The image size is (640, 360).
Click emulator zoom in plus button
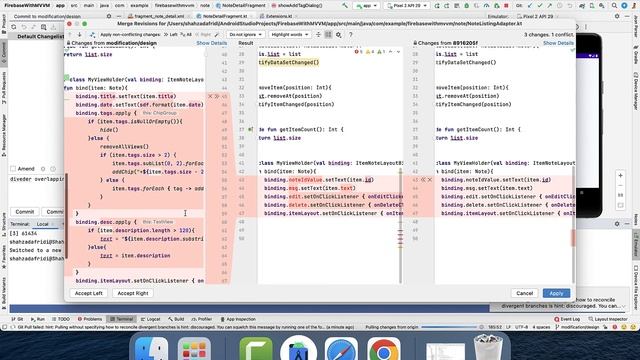click(620, 176)
